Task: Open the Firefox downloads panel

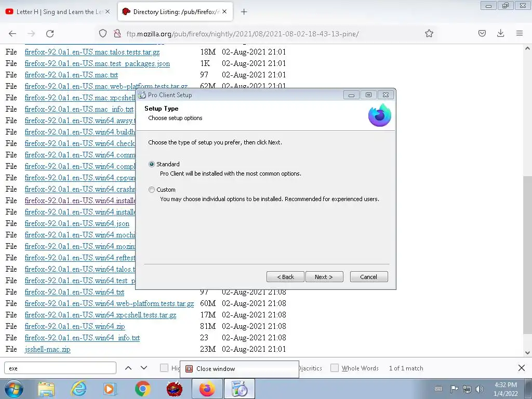Action: pyautogui.click(x=500, y=33)
